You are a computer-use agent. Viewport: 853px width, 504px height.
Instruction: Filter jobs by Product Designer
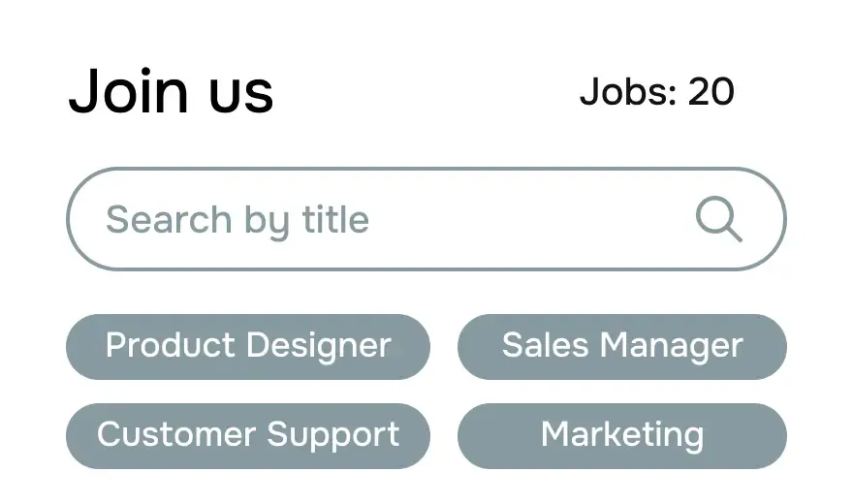tap(248, 346)
